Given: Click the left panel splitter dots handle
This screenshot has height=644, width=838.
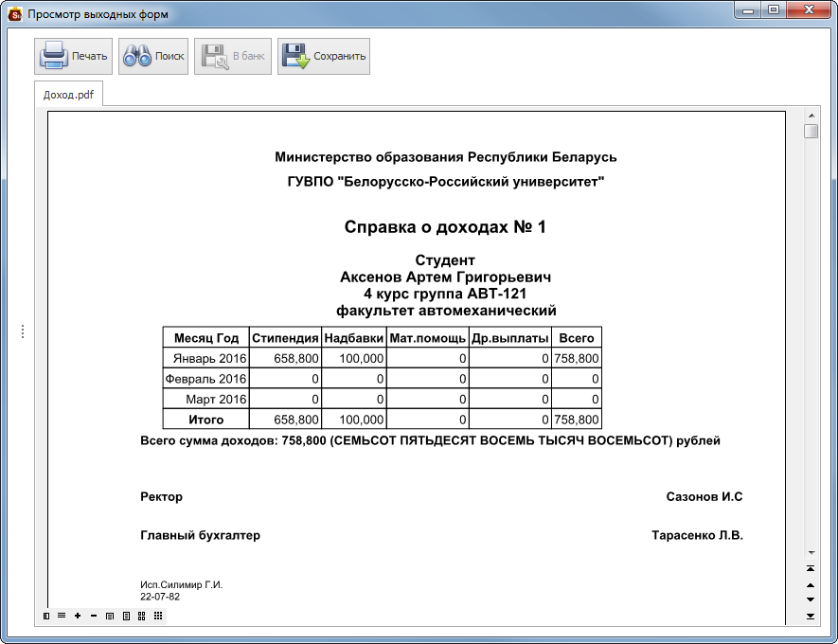Looking at the screenshot, I should point(23,331).
